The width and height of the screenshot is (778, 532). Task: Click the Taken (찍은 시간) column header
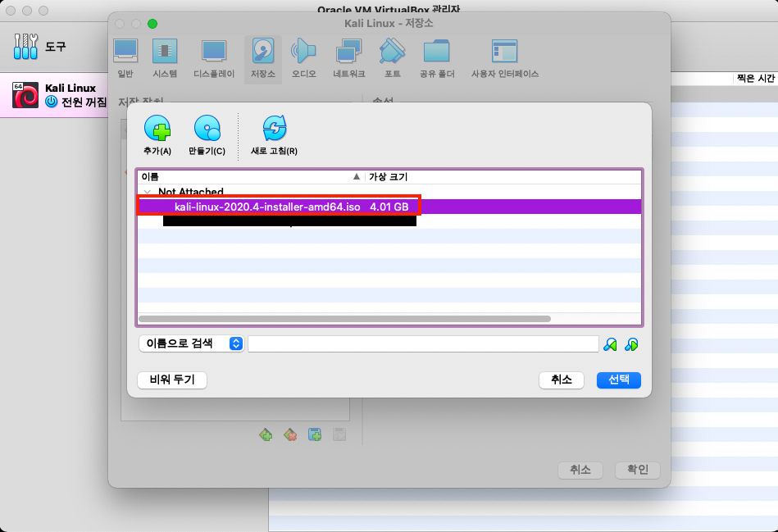point(755,79)
